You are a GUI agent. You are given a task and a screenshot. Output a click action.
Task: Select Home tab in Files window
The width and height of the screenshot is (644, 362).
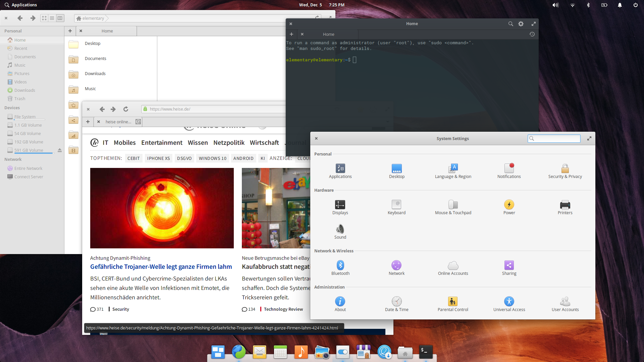pyautogui.click(x=107, y=31)
